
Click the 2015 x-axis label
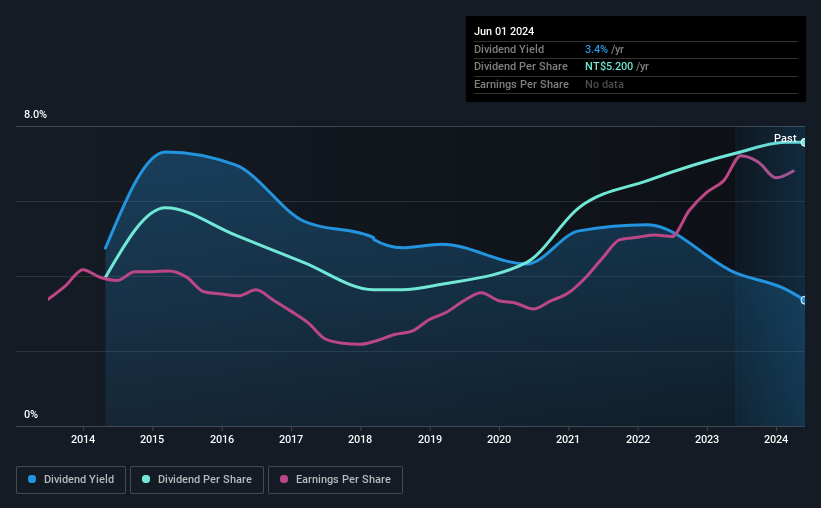point(152,439)
